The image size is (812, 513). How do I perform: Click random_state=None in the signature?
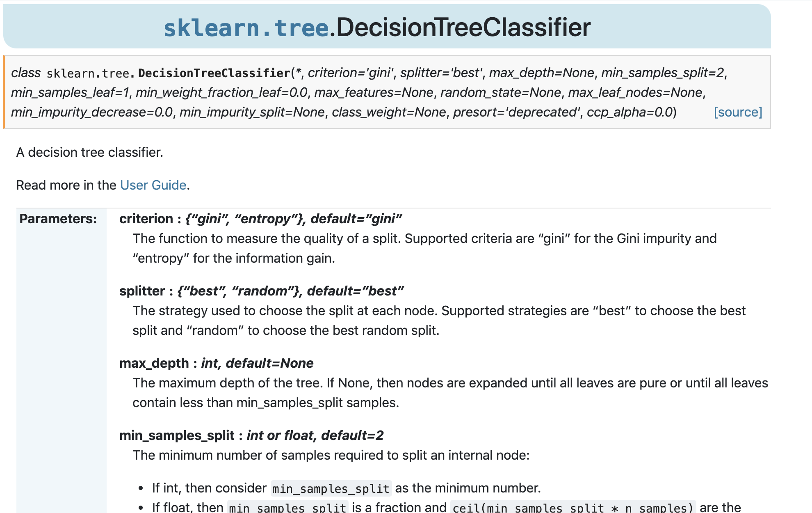pyautogui.click(x=500, y=92)
